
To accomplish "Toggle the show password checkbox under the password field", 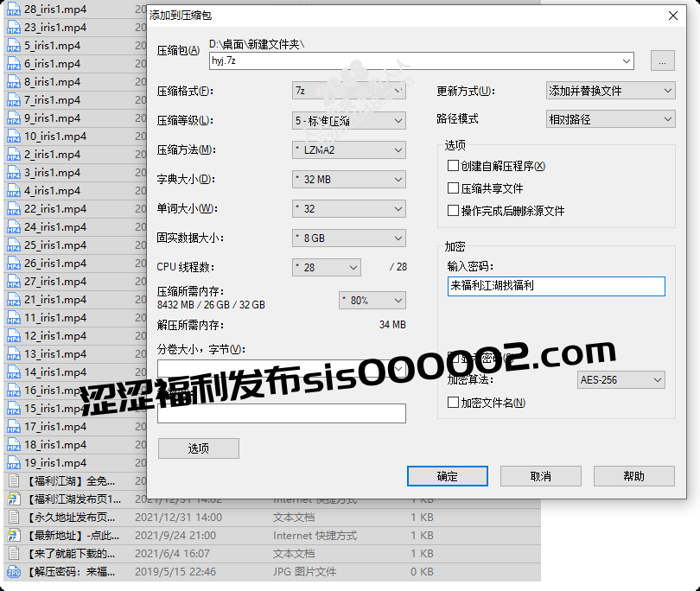I will (x=453, y=357).
